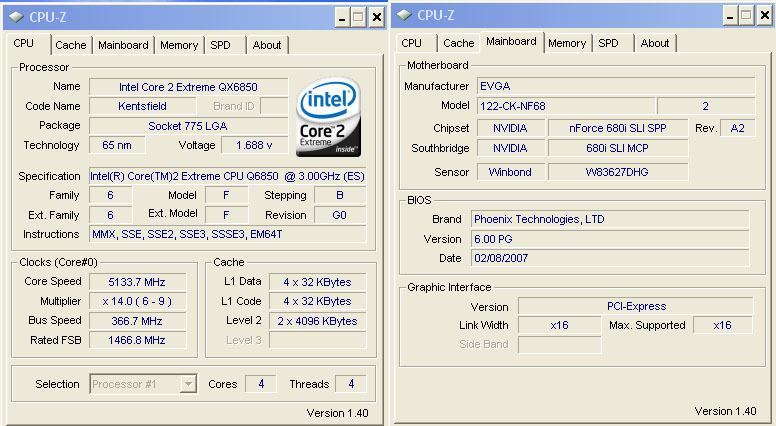Screen dimensions: 776x426
Task: Click the L1 Code cache value
Action: 317,301
